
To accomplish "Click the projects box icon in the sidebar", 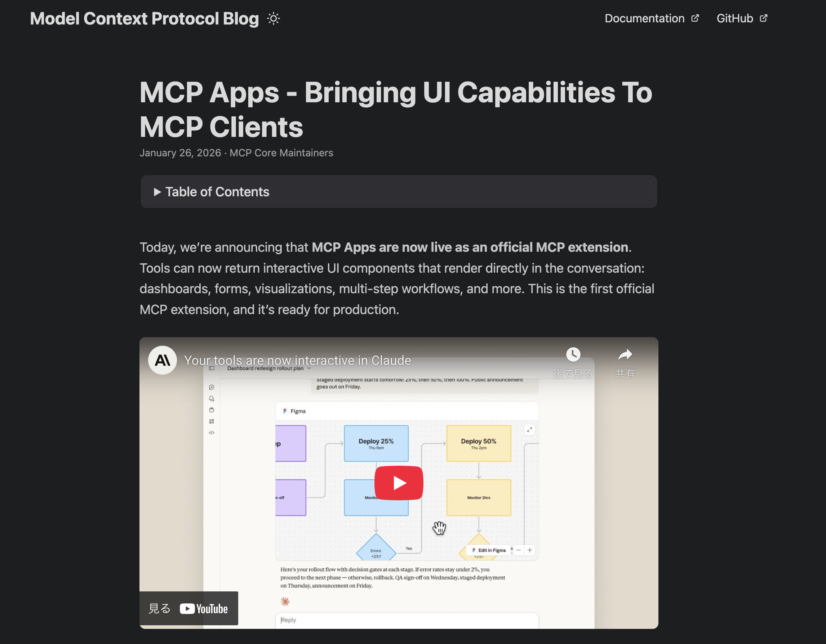I will click(x=212, y=410).
